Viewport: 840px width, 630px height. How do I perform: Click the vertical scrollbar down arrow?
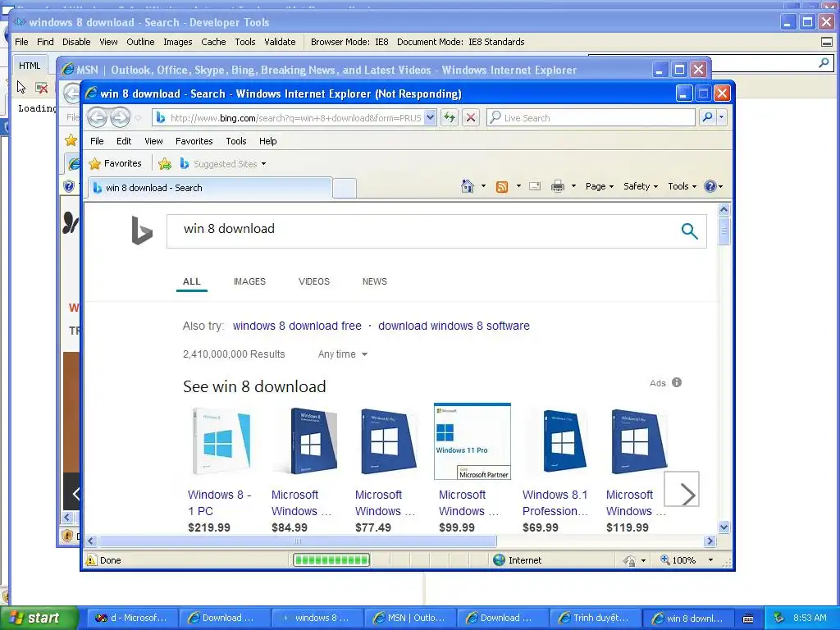pos(724,527)
